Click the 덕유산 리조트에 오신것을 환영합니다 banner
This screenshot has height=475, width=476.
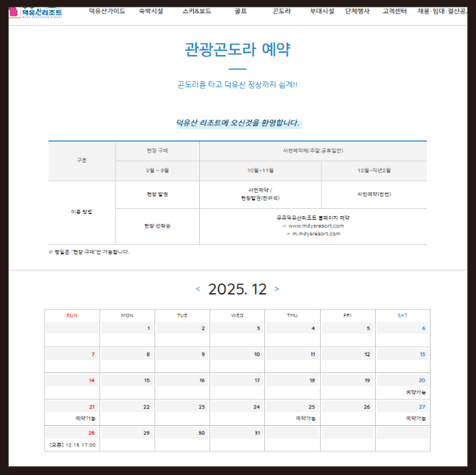[x=238, y=122]
